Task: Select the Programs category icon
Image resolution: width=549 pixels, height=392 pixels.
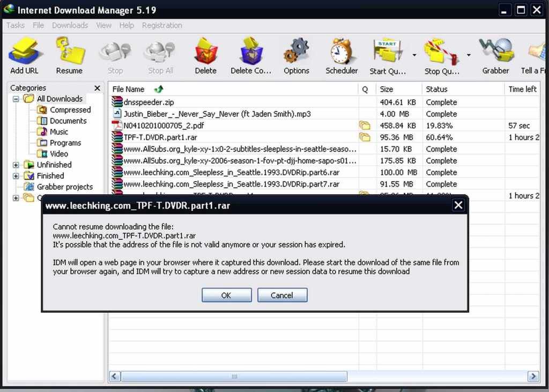Action: tap(42, 143)
